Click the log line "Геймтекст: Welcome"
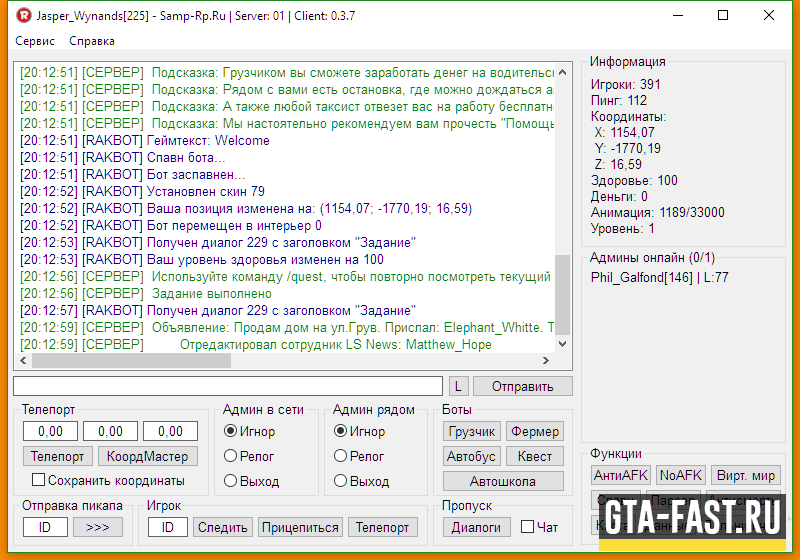 (x=145, y=140)
